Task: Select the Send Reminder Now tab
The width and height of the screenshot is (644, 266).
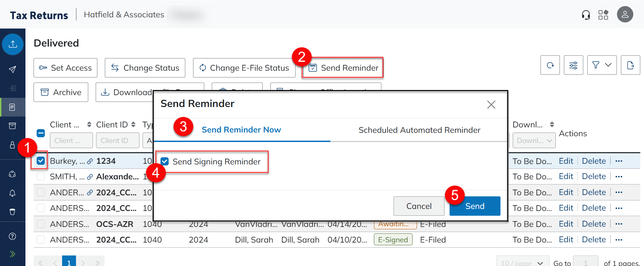Action: [x=241, y=130]
